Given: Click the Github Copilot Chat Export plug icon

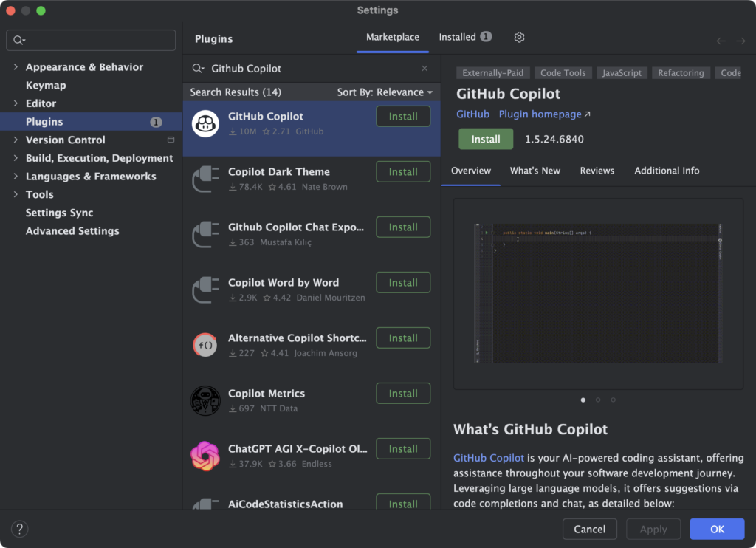Looking at the screenshot, I should (x=205, y=234).
